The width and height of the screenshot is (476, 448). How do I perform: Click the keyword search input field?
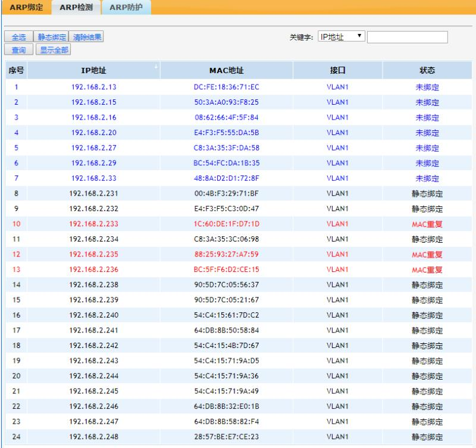(x=407, y=37)
